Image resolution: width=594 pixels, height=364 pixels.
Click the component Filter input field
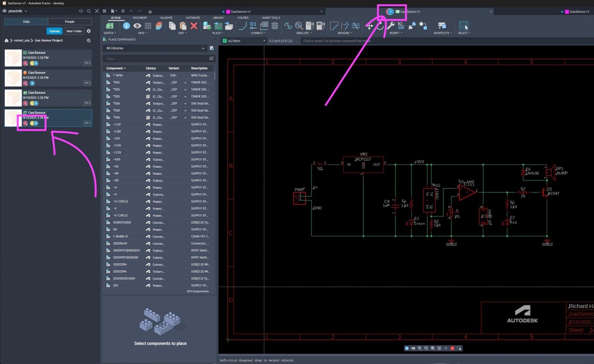click(156, 58)
